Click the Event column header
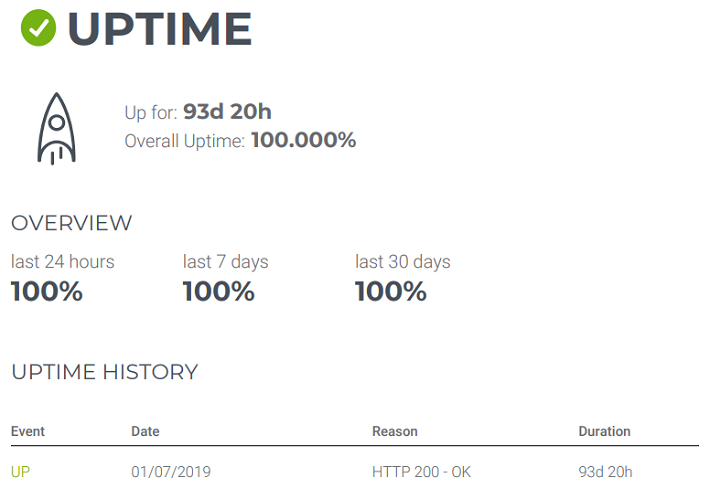710x488 pixels. [28, 431]
